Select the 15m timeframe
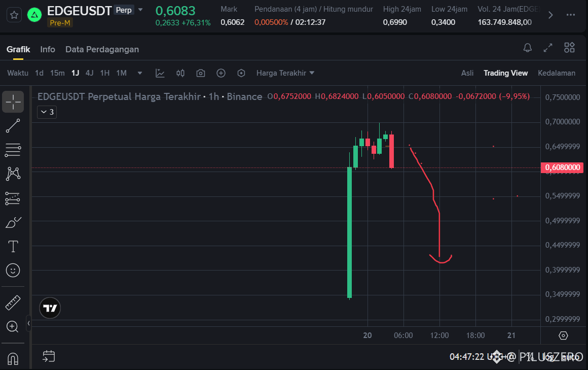 [x=57, y=73]
